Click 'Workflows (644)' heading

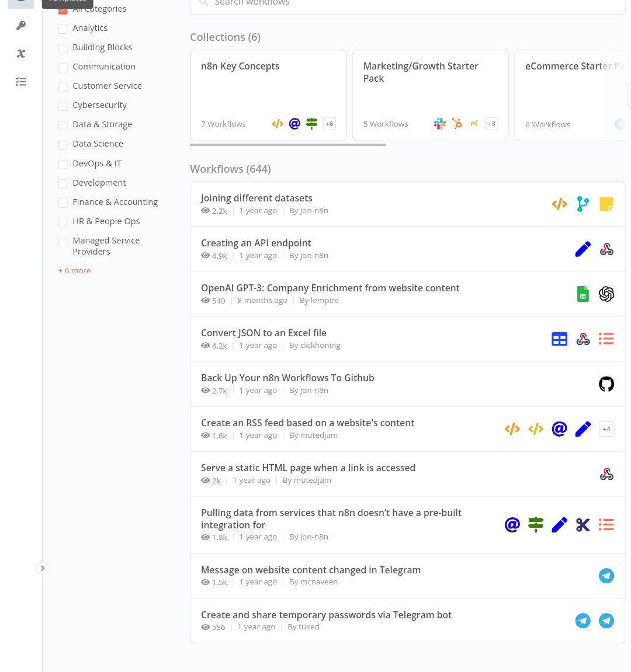point(230,169)
